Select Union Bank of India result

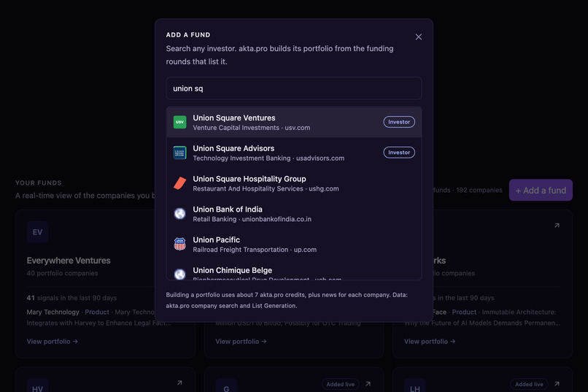tap(293, 213)
